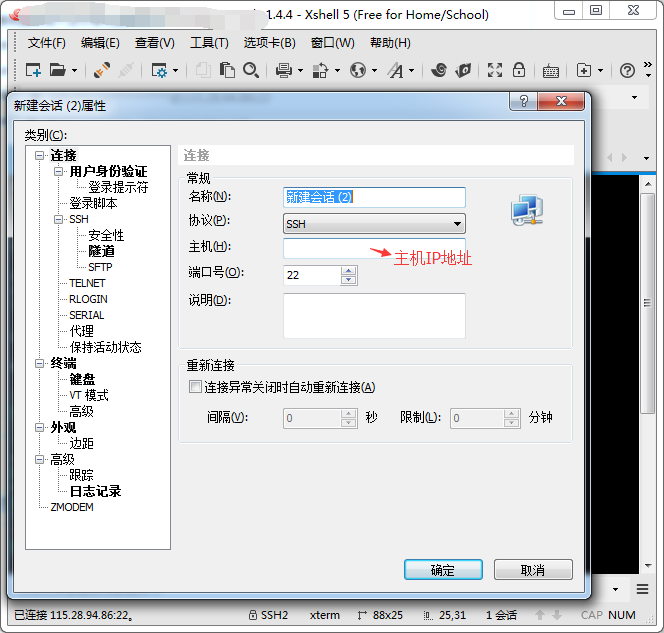Select 保持活动状态 tree item
The image size is (664, 633).
(x=105, y=347)
